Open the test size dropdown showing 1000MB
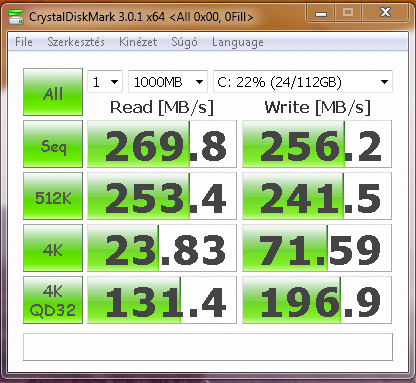 [x=168, y=82]
